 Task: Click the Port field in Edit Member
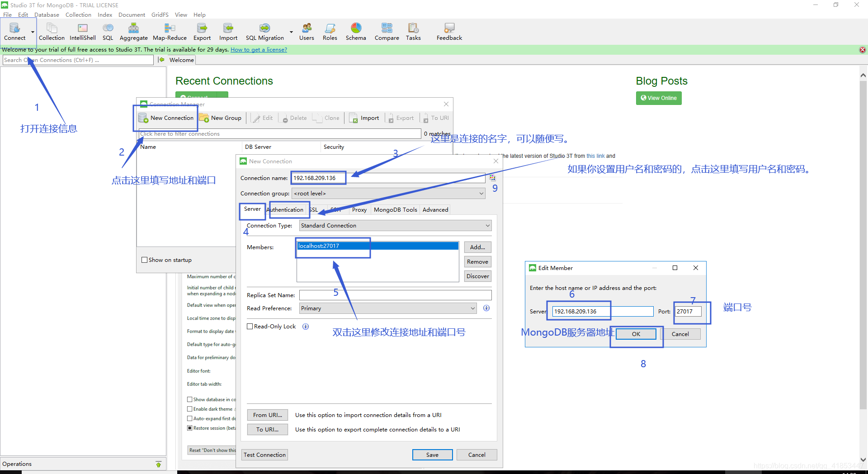(688, 312)
